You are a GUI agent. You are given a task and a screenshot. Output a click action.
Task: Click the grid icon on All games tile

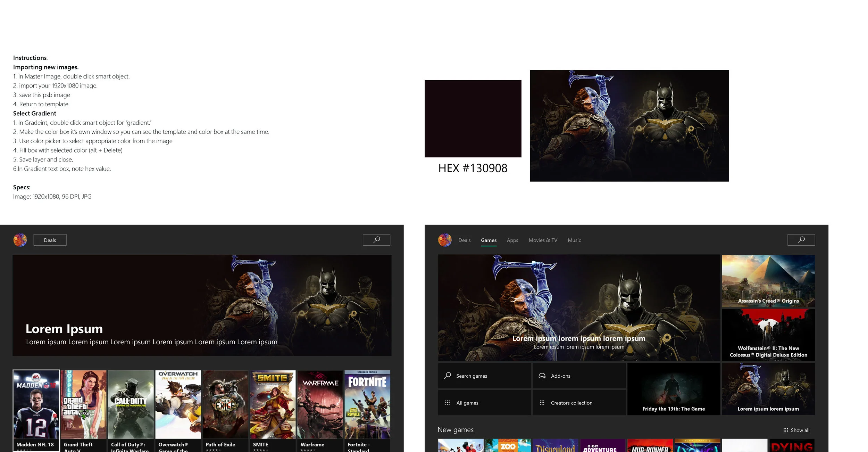448,403
